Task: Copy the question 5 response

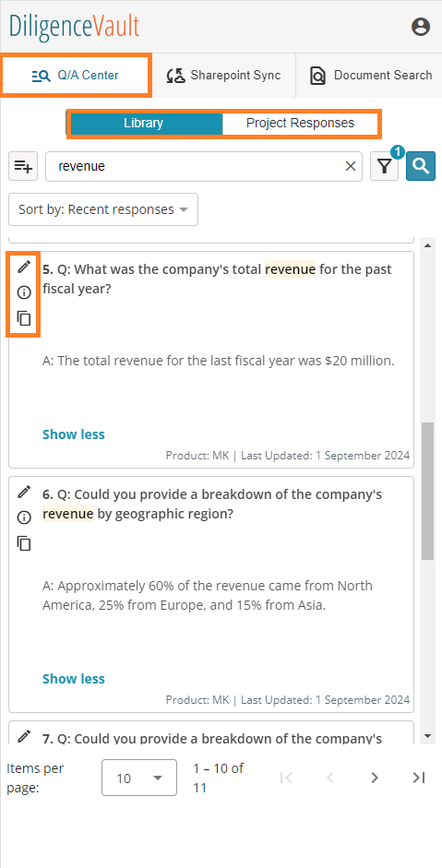Action: pos(23,318)
